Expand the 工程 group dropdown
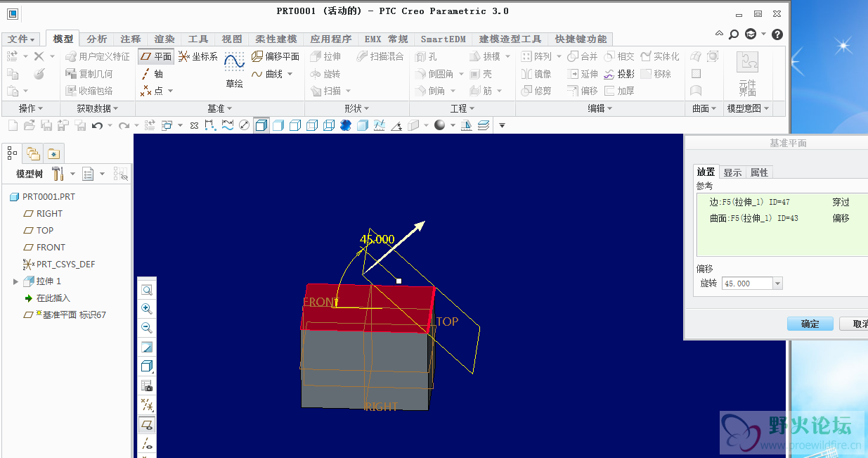The image size is (868, 458). coord(462,108)
